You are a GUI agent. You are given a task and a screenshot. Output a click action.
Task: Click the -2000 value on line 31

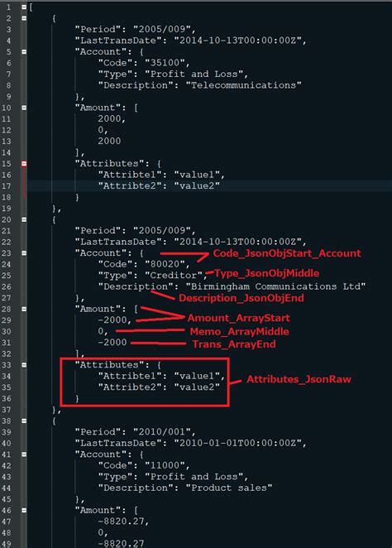(112, 342)
